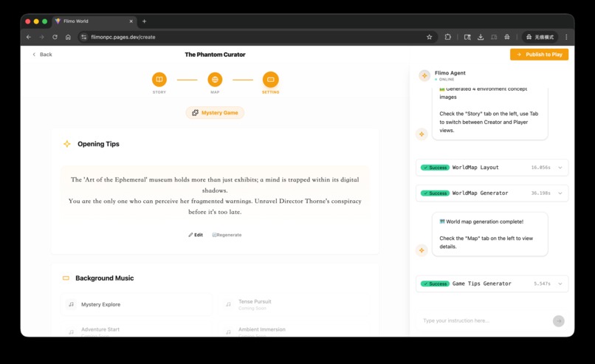Select the Tense Pursuit music track

(293, 304)
